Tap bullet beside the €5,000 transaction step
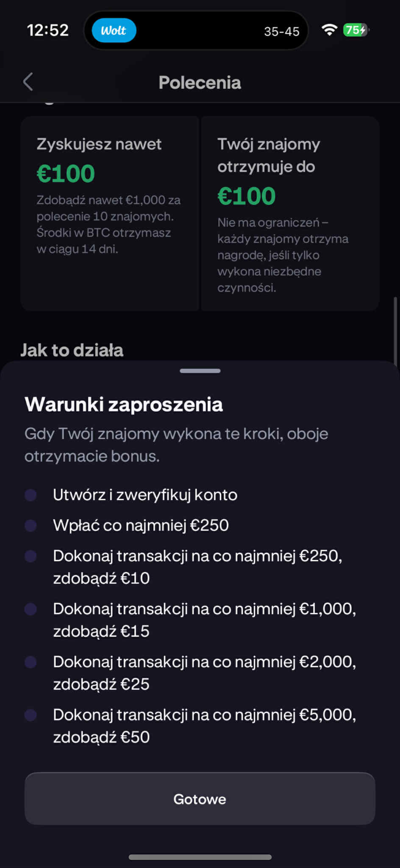The width and height of the screenshot is (400, 868). point(31,715)
